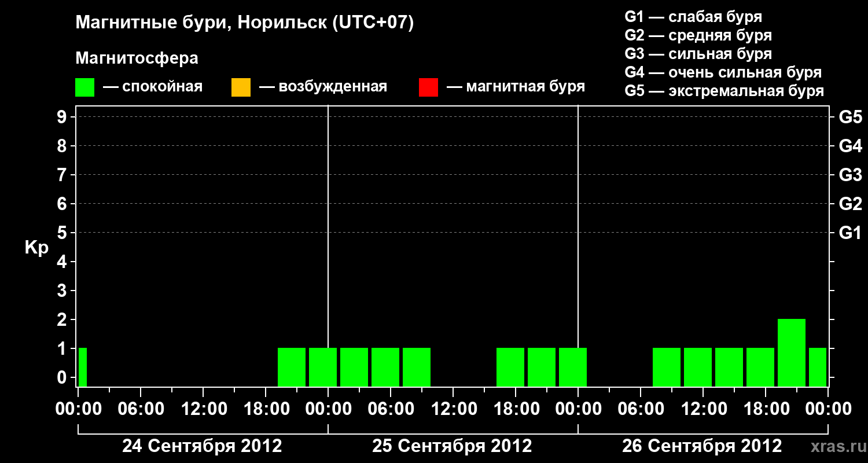Screen dimensions: 868x463
Task: Click 'G1 — слабая буря' description
Action: 693,16
